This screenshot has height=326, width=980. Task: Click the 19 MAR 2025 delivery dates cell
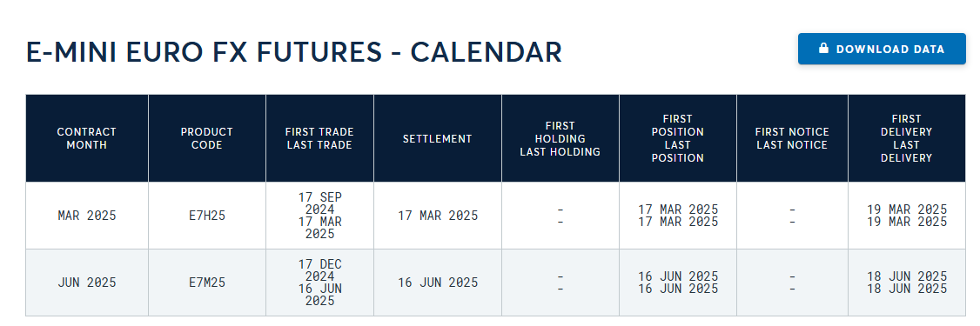click(906, 216)
